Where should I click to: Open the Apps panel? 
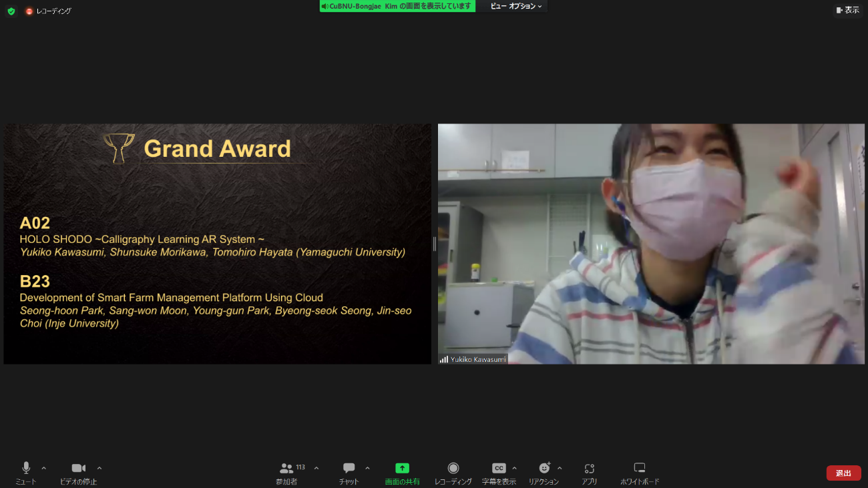pyautogui.click(x=589, y=469)
